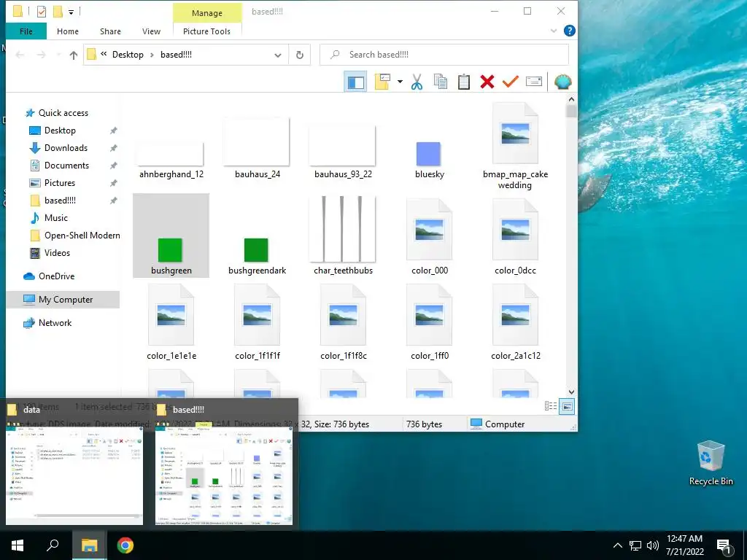Open the Share ribbon tab

point(110,31)
